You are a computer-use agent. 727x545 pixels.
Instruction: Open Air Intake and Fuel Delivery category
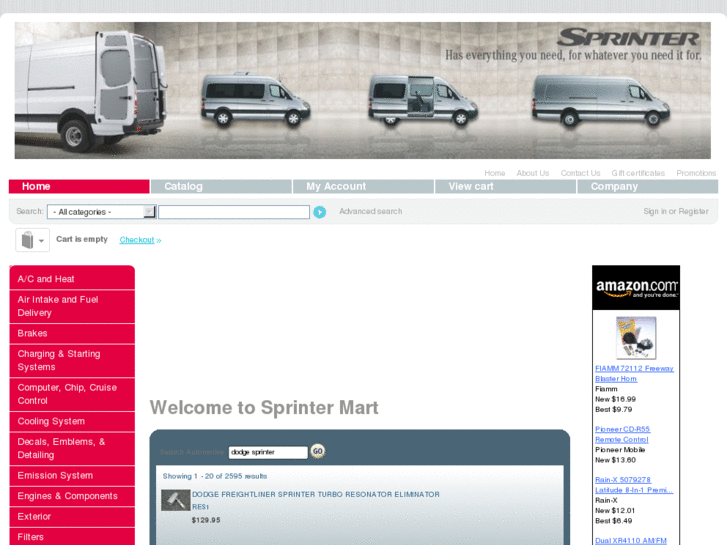(72, 306)
